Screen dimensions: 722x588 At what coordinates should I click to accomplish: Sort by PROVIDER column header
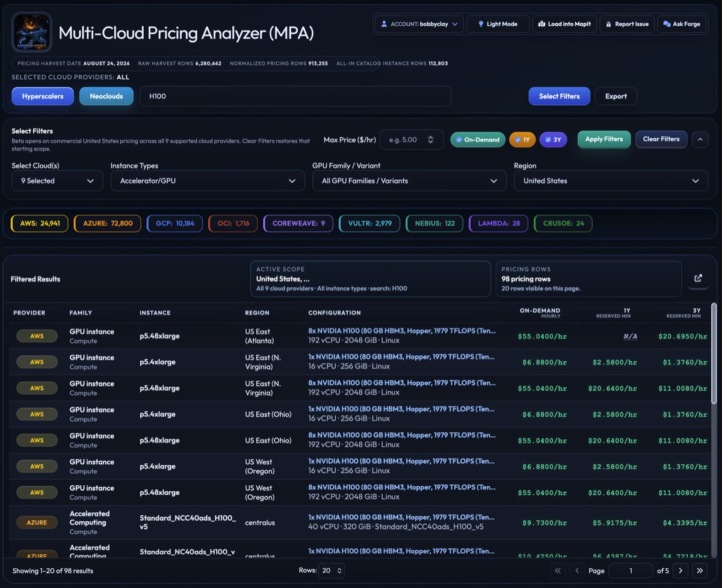tap(29, 313)
